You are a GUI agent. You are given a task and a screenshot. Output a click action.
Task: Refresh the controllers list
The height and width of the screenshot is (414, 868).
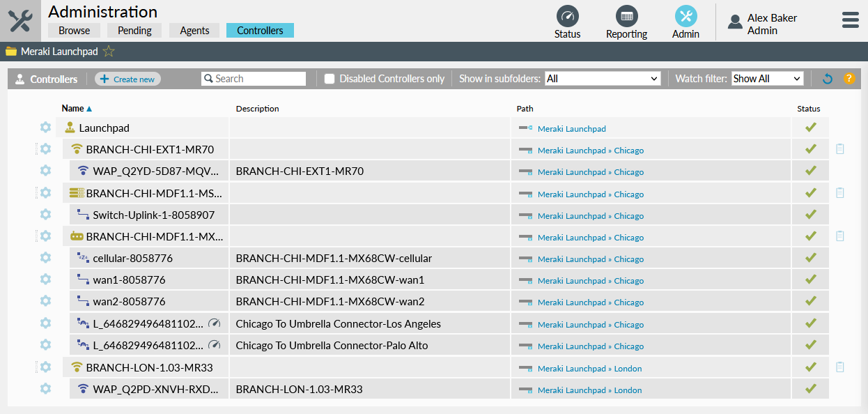[x=827, y=78]
